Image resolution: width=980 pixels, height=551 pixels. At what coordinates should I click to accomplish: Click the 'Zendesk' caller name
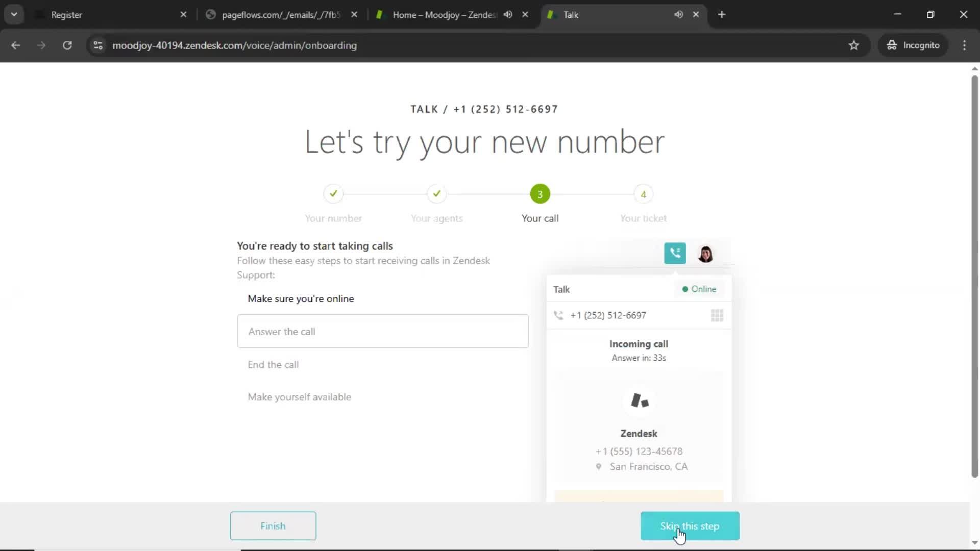(639, 434)
